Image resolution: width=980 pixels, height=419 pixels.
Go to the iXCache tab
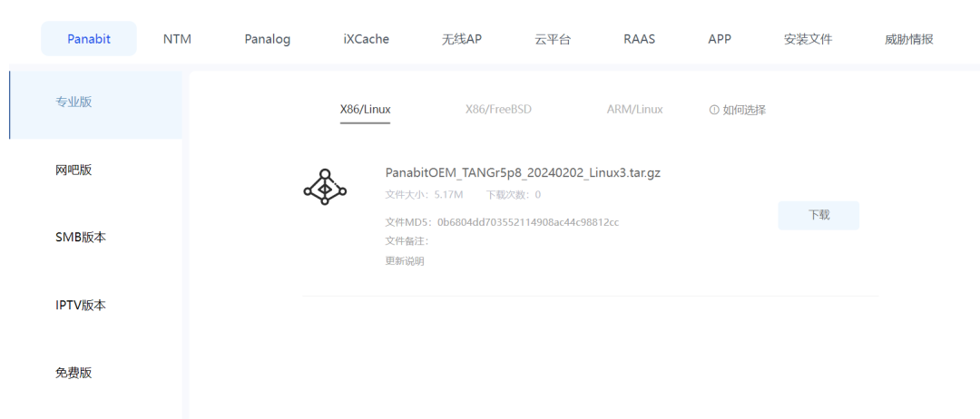tap(367, 39)
